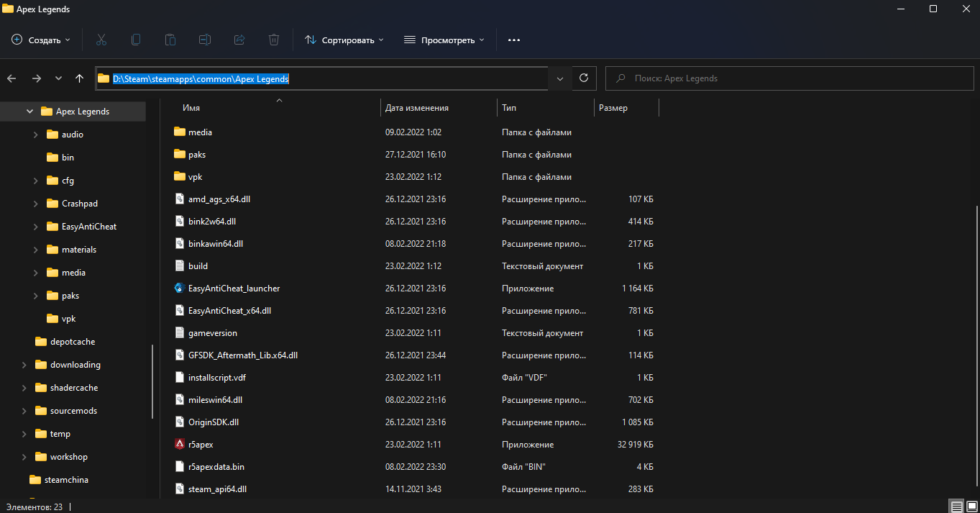Click the 32 919 КБ size value
980x513 pixels.
click(x=635, y=445)
